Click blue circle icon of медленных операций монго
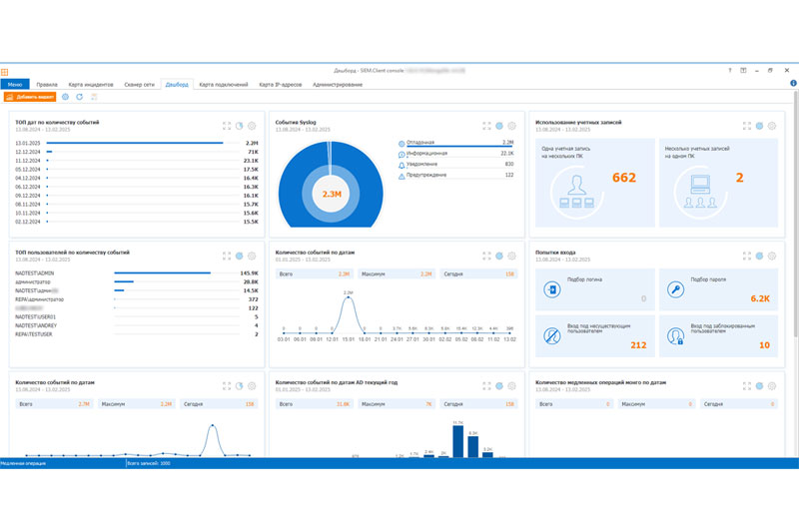This screenshot has width=799, height=532. pos(759,386)
